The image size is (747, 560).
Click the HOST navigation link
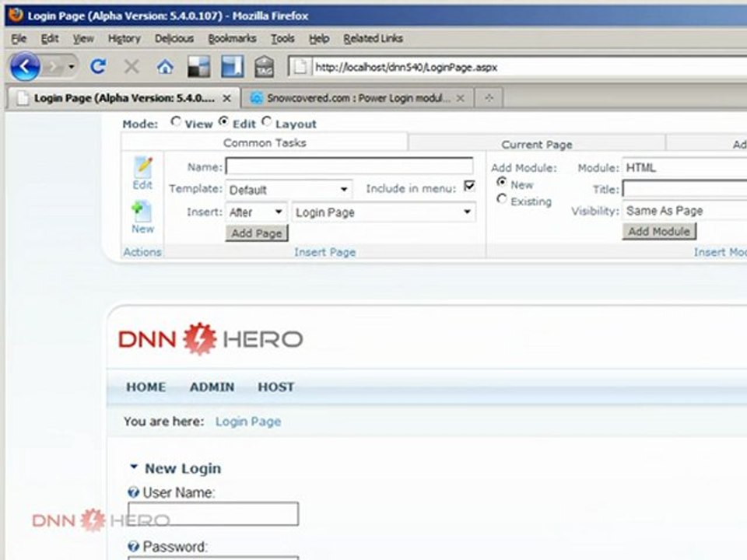[275, 387]
